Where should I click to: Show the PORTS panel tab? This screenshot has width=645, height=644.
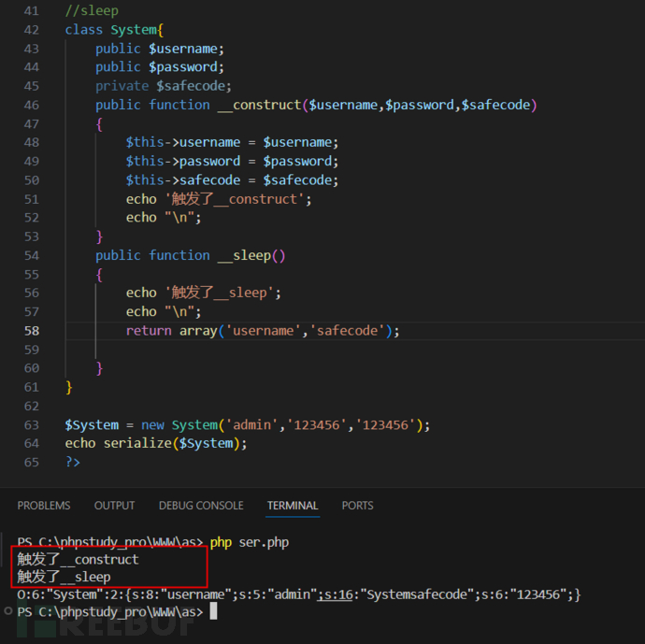[357, 506]
